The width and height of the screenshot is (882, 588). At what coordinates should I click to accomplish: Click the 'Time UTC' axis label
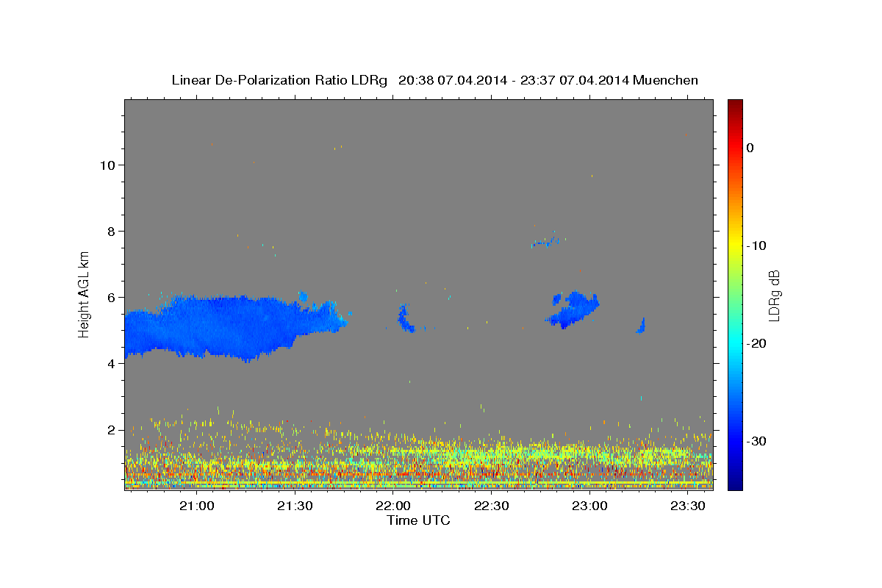coord(418,520)
